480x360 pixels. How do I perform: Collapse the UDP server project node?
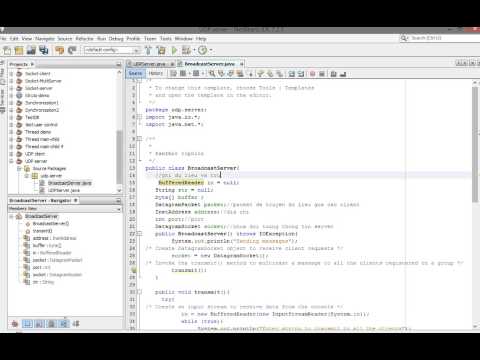click(11, 161)
